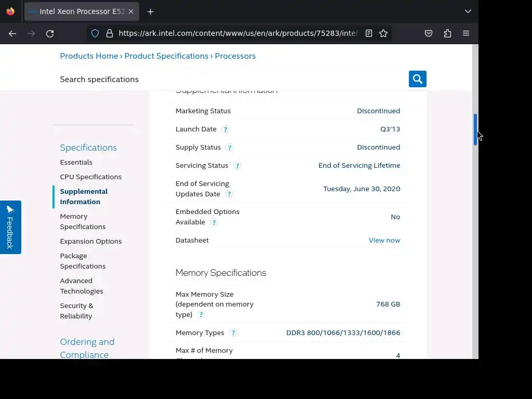The width and height of the screenshot is (532, 399).
Task: Click DDR3 800/1066/1333/1600/1866 memory types value
Action: [343, 333]
